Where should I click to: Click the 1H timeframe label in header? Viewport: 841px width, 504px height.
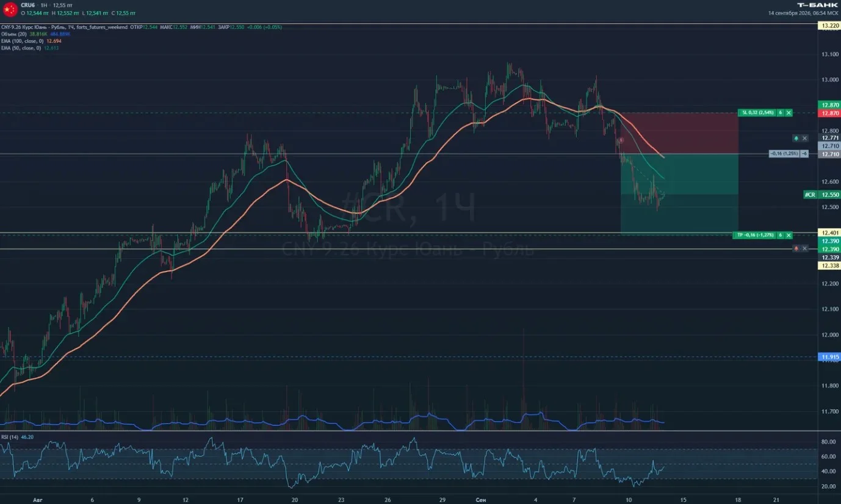pyautogui.click(x=44, y=5)
